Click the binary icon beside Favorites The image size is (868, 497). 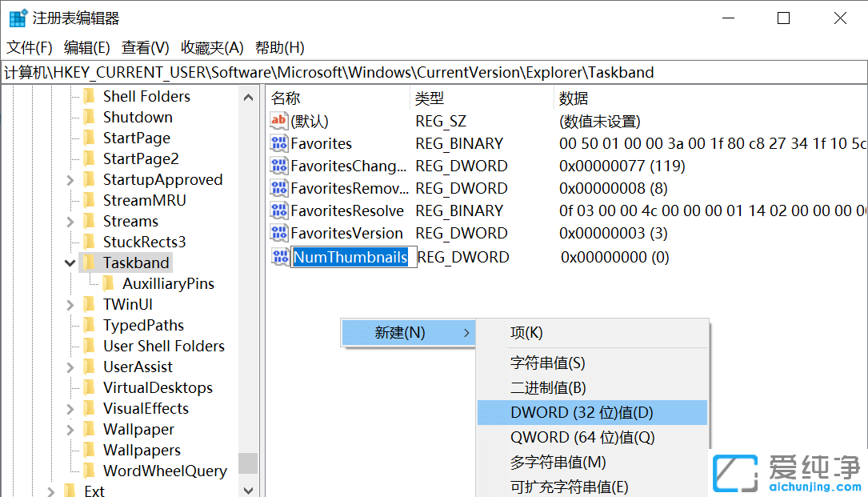[278, 143]
